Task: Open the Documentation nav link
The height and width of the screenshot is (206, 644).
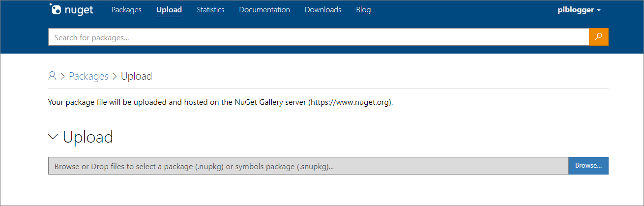Action: [x=264, y=10]
